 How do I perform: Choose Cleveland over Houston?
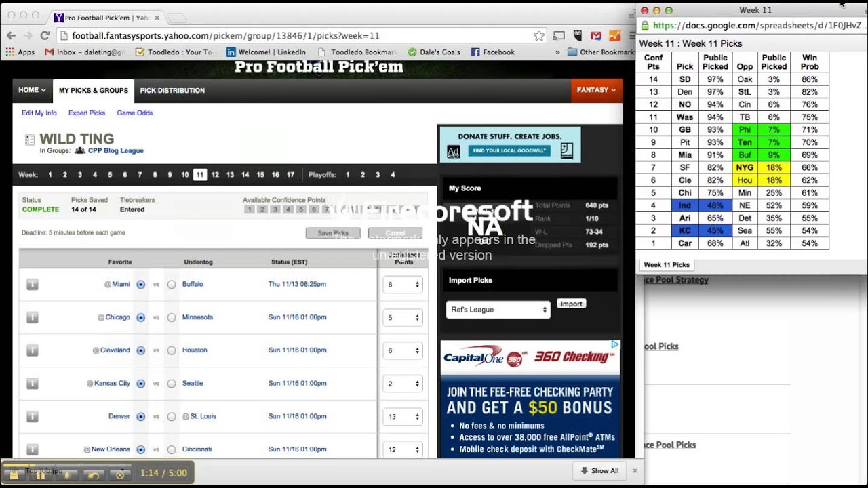(141, 350)
